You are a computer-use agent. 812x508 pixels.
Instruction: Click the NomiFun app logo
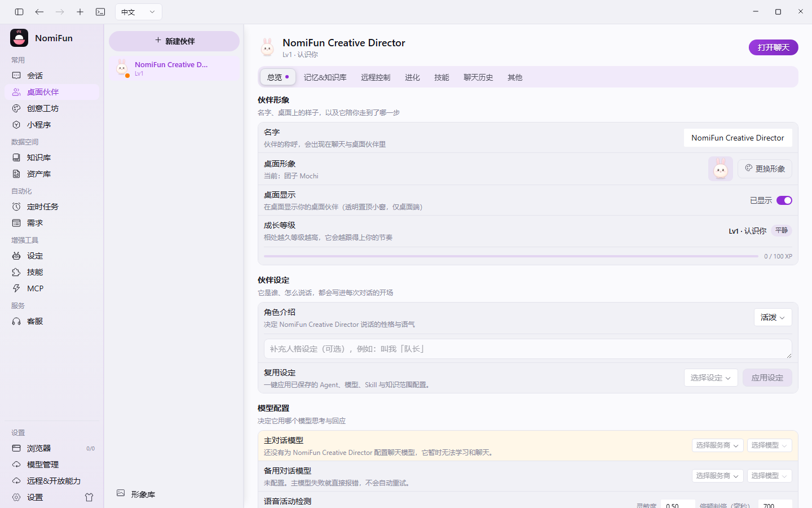pyautogui.click(x=19, y=38)
